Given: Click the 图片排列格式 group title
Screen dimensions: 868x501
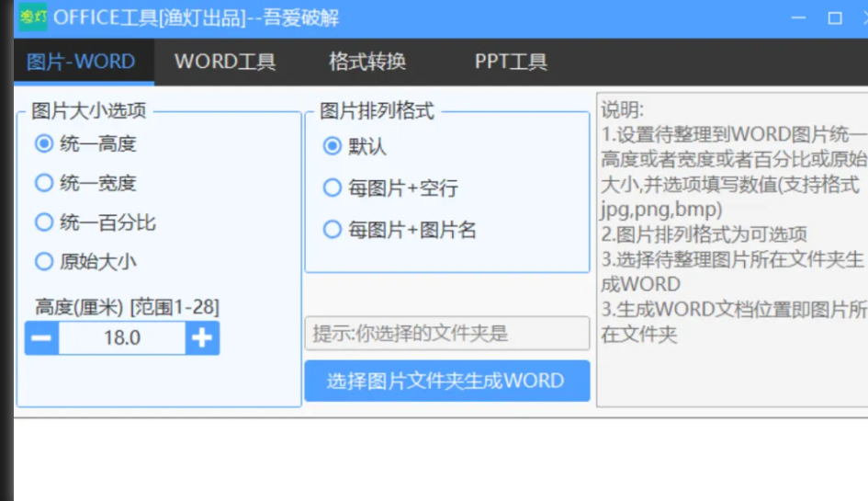Looking at the screenshot, I should click(377, 111).
